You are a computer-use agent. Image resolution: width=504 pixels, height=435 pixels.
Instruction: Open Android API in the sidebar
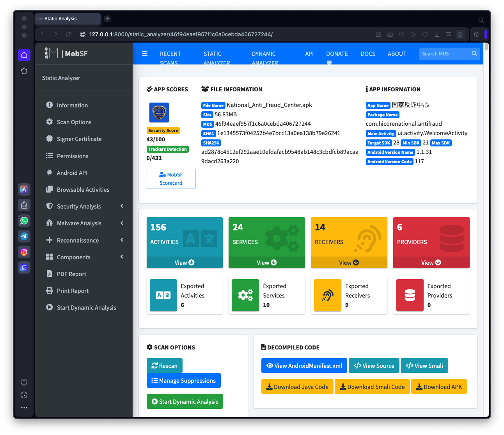tap(72, 173)
